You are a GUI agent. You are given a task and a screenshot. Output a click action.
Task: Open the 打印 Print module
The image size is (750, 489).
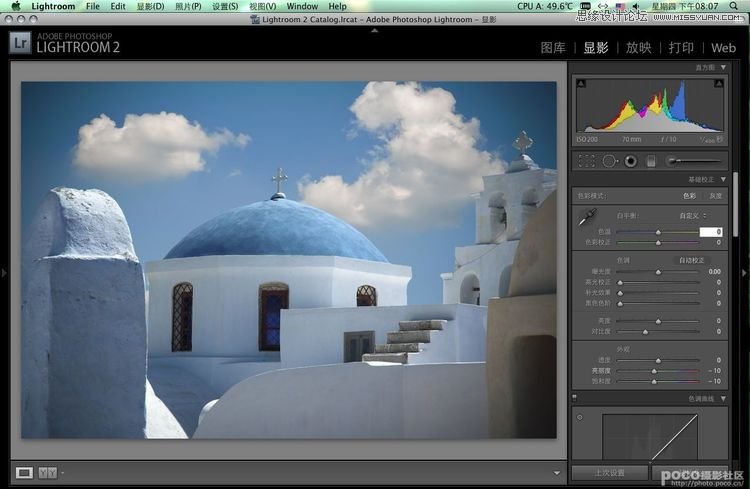(x=681, y=47)
